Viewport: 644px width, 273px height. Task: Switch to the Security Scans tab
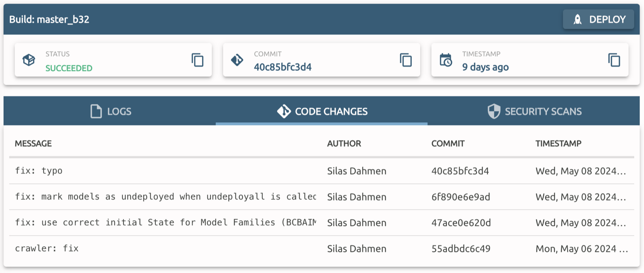[x=534, y=111]
